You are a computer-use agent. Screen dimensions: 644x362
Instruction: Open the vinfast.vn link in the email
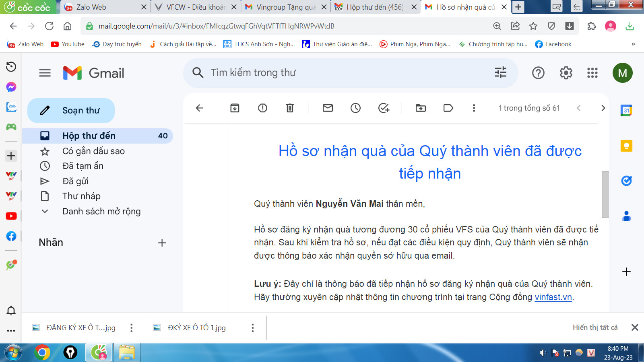pyautogui.click(x=553, y=297)
